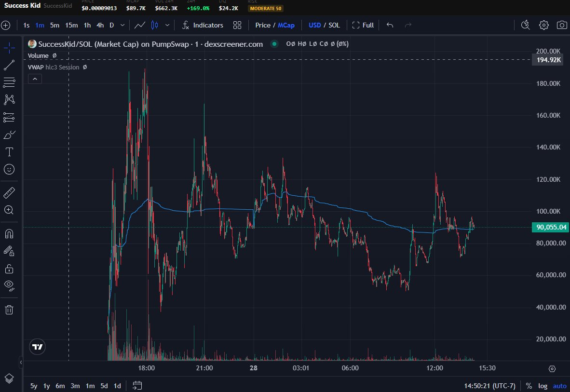Open the time axis settings gear

click(552, 369)
